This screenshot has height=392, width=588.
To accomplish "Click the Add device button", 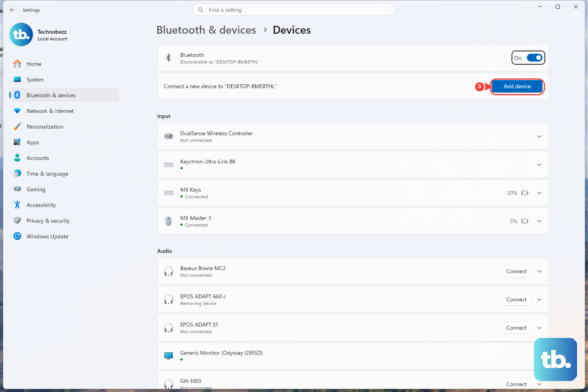I will click(517, 86).
